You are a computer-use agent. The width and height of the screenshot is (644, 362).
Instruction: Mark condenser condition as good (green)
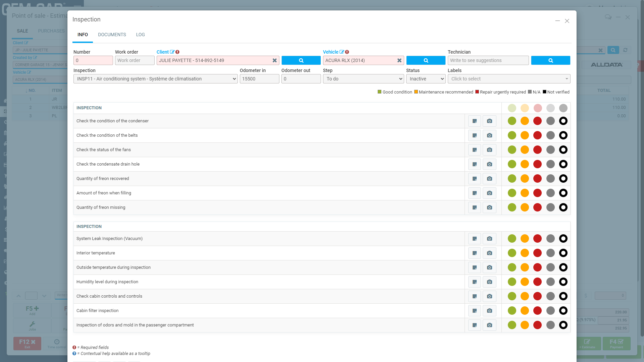tap(512, 121)
